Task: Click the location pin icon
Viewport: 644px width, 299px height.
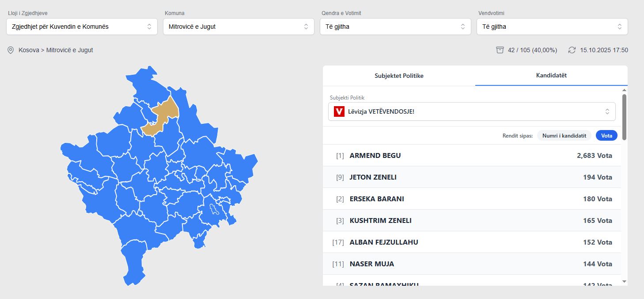Action: (11, 50)
